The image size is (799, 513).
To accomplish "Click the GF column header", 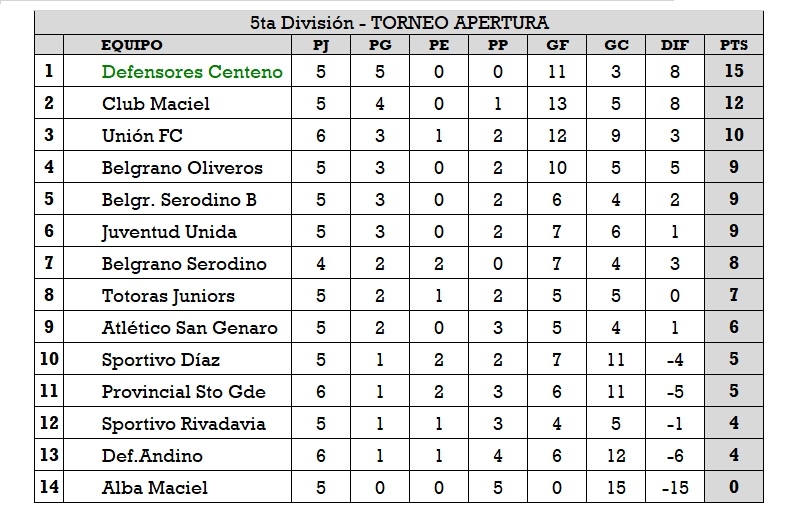I will (x=557, y=45).
